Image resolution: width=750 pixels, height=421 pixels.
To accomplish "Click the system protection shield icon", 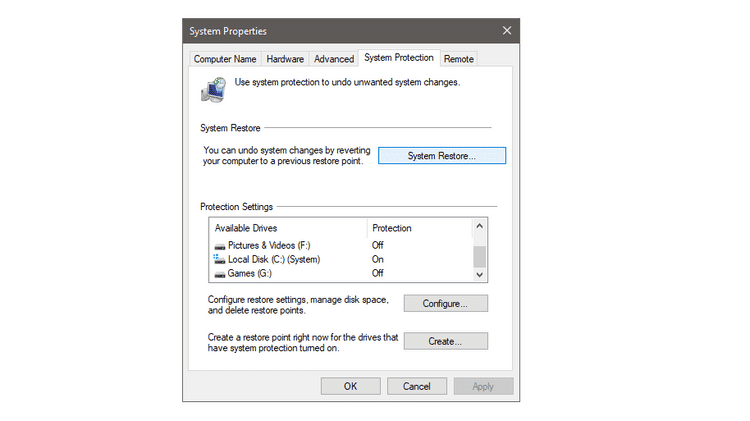I will (x=213, y=89).
